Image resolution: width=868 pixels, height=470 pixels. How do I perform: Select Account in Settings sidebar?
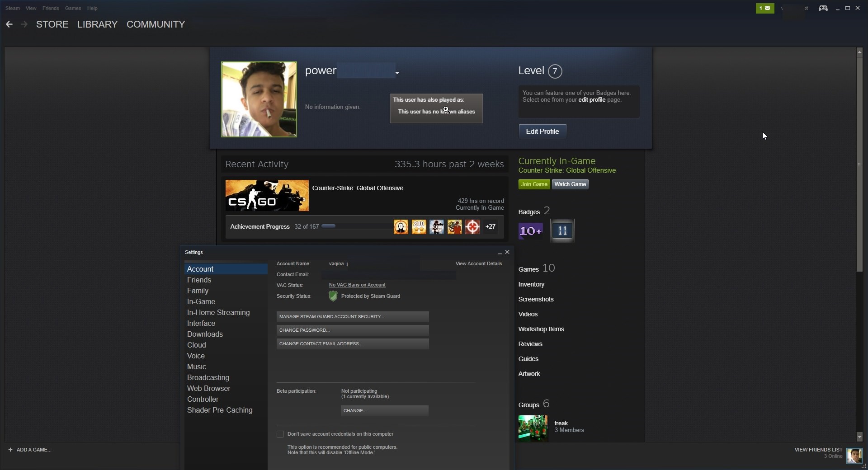pos(226,269)
